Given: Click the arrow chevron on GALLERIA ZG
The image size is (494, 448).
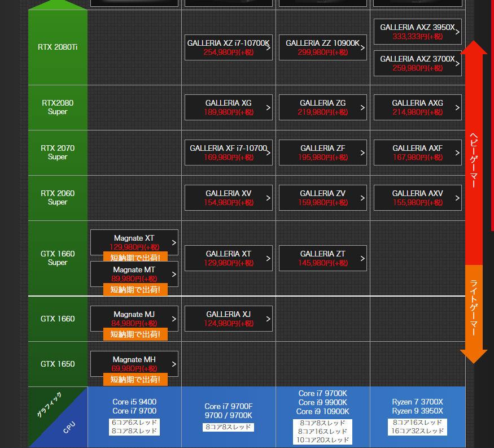Looking at the screenshot, I should tap(362, 107).
